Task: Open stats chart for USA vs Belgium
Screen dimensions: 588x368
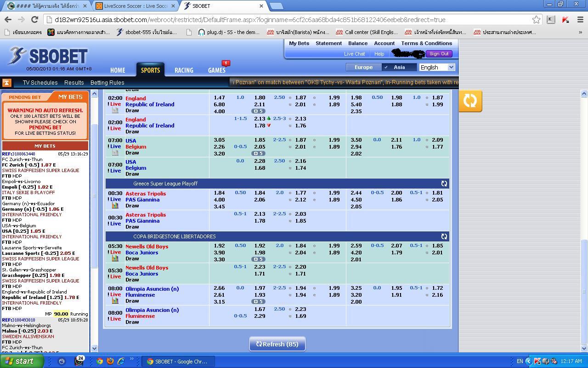Action: (x=115, y=153)
